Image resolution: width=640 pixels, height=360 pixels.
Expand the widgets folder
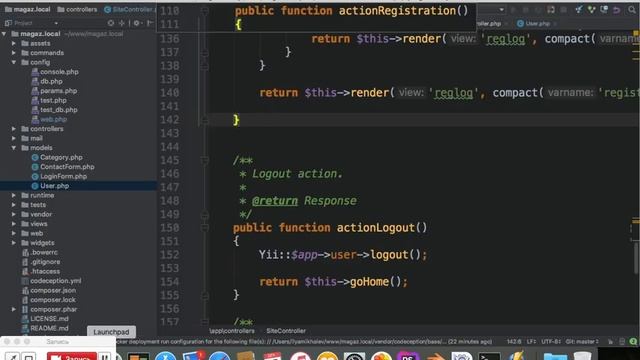click(x=14, y=243)
